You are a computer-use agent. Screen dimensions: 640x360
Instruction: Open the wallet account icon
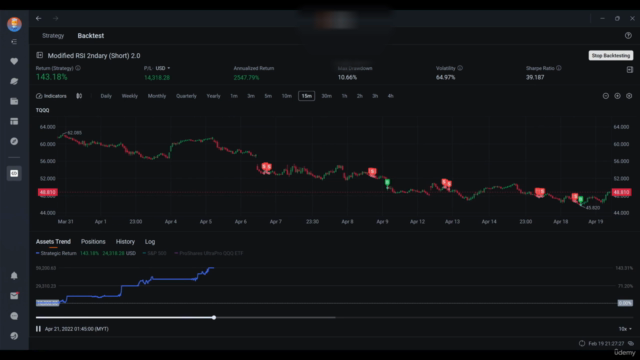pos(14,101)
